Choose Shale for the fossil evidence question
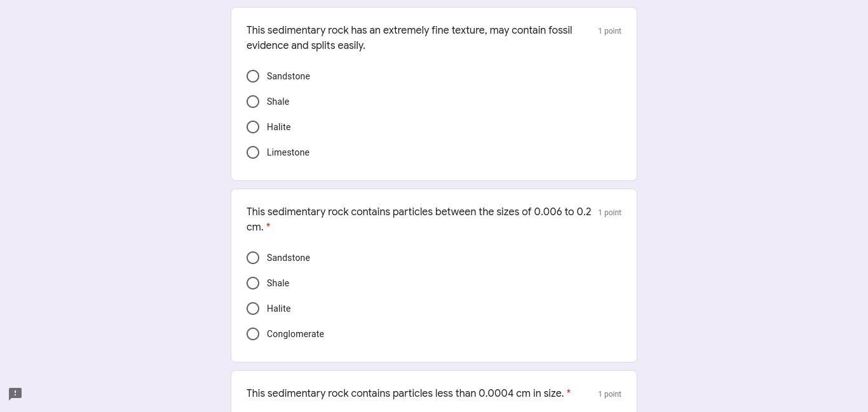The image size is (868, 412). tap(253, 102)
